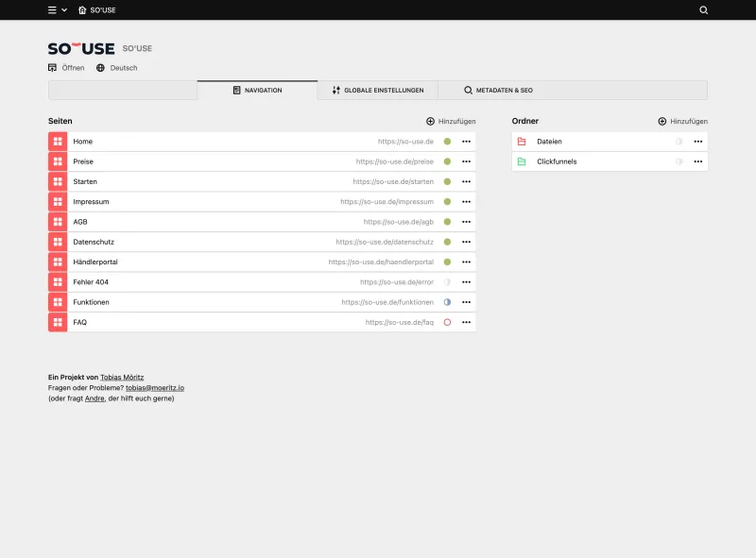
Task: Click the empty input field left of the tabs
Action: point(121,90)
